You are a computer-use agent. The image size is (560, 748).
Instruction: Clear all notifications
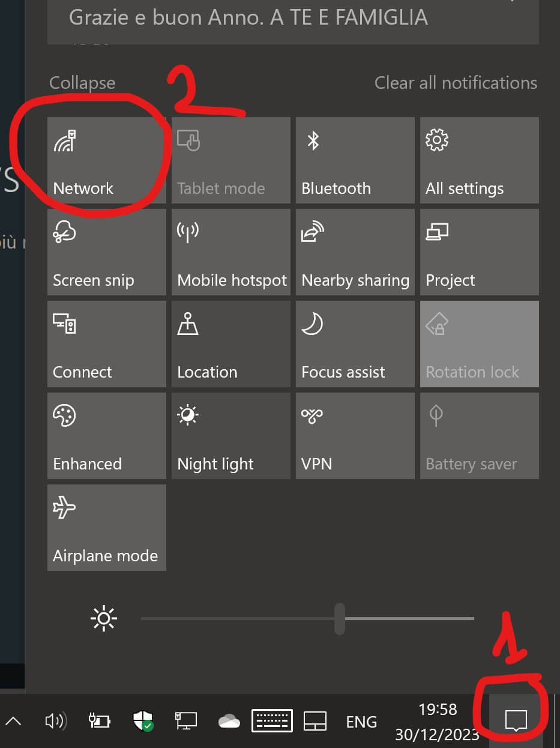coord(456,83)
